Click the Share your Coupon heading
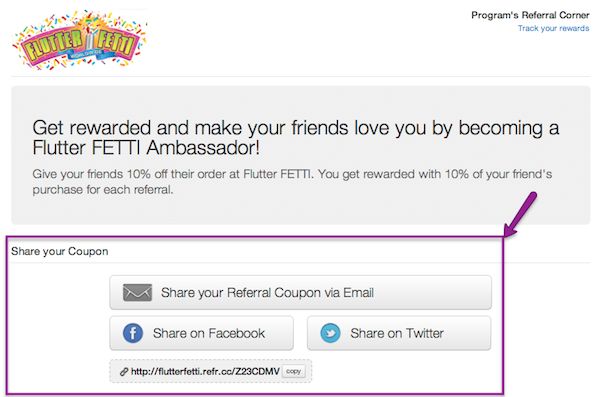This screenshot has height=397, width=600. [60, 252]
